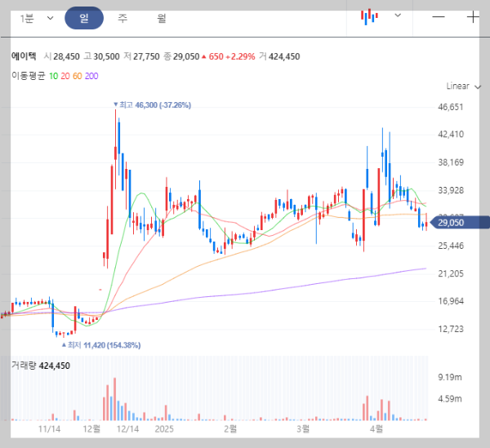Switch to the 주 weekly chart tab

(x=122, y=18)
